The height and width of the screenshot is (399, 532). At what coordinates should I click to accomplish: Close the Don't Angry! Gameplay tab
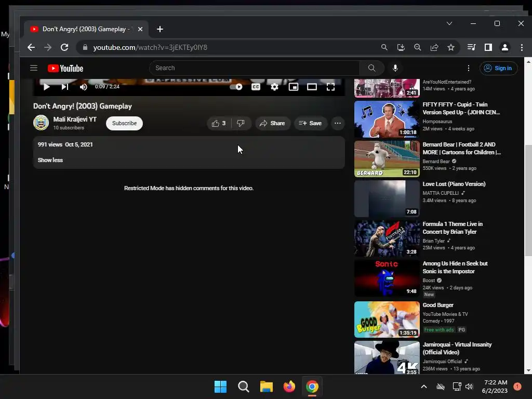pos(140,29)
